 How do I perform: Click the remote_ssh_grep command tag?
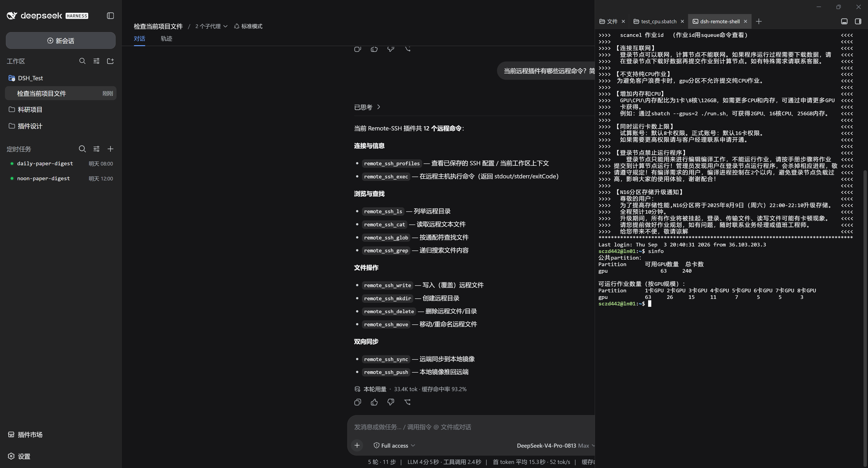coord(386,251)
